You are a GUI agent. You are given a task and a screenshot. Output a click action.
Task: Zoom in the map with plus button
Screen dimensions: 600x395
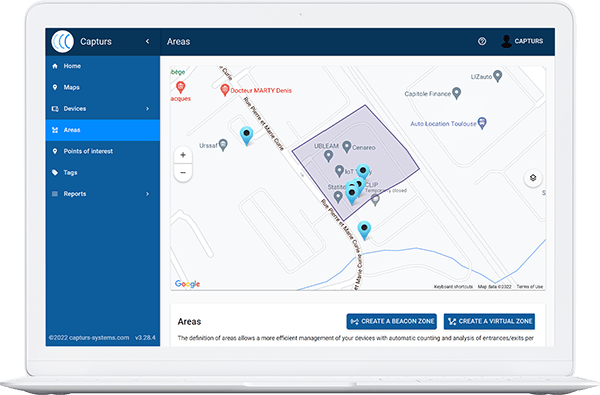coord(183,155)
